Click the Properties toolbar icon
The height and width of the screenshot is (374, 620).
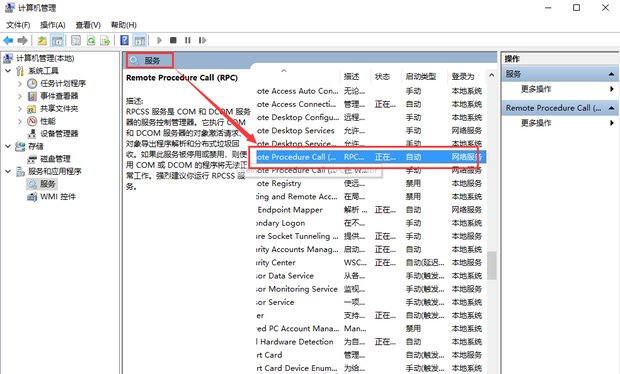point(76,40)
